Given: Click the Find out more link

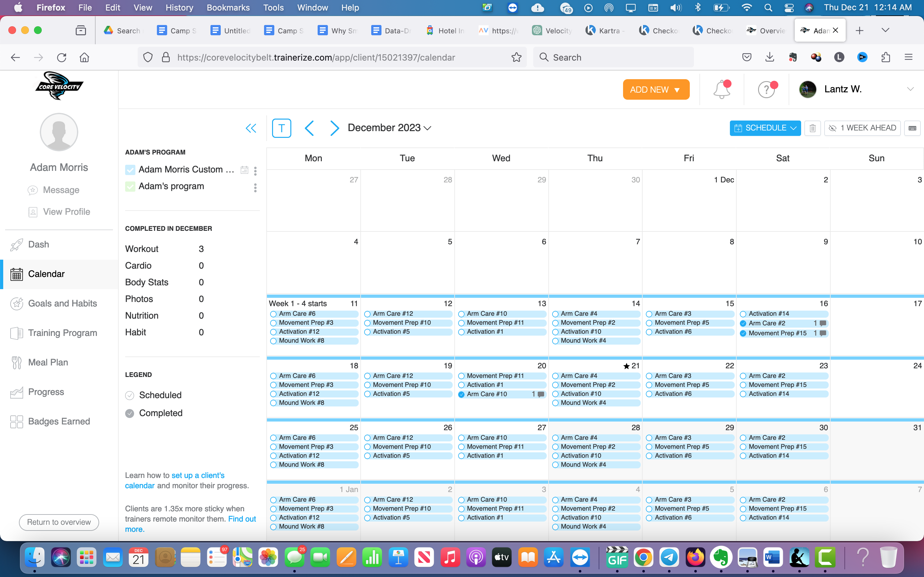Looking at the screenshot, I should coord(242,519).
